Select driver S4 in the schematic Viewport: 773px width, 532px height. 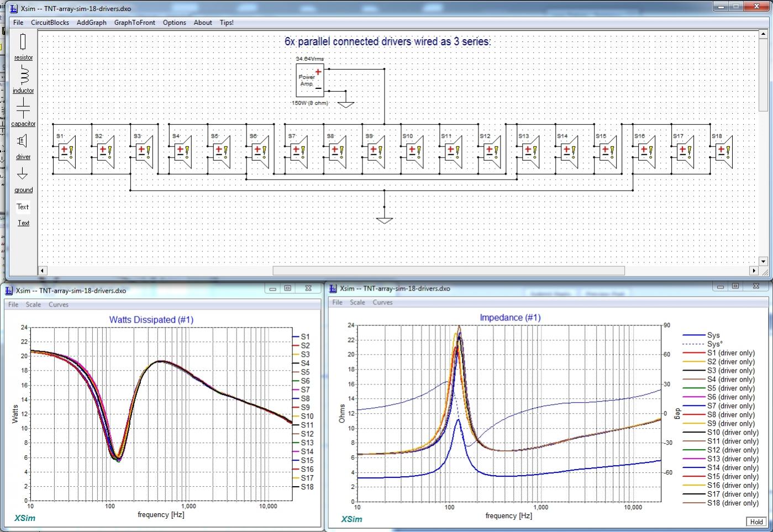point(183,151)
